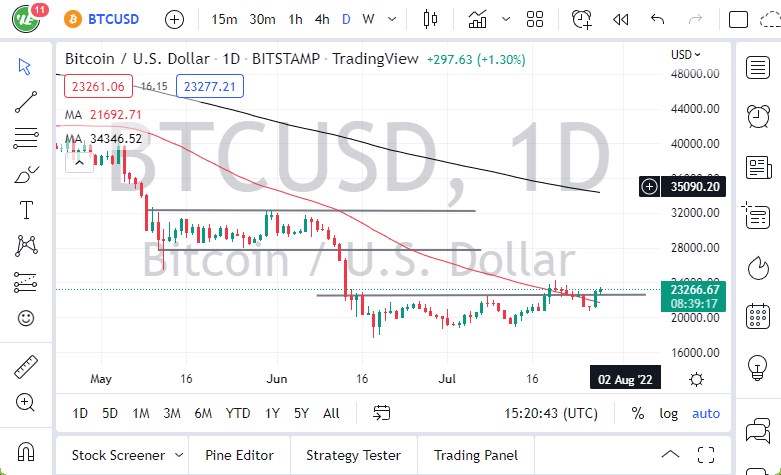This screenshot has width=781, height=475.
Task: Toggle the log scale
Action: point(668,413)
